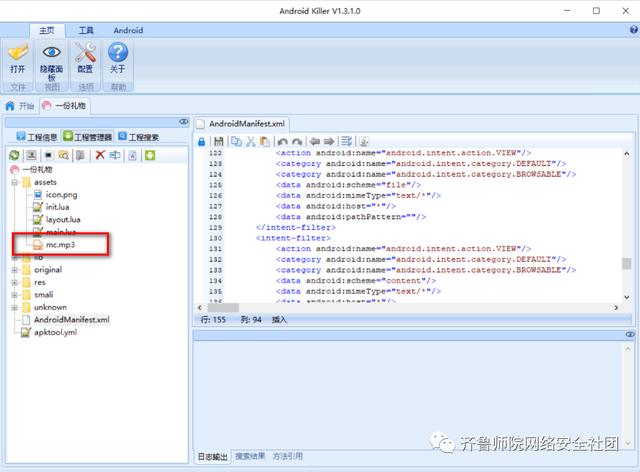The height and width of the screenshot is (472, 640).
Task: Switch to the 主页 ribbon tab
Action: click(47, 30)
